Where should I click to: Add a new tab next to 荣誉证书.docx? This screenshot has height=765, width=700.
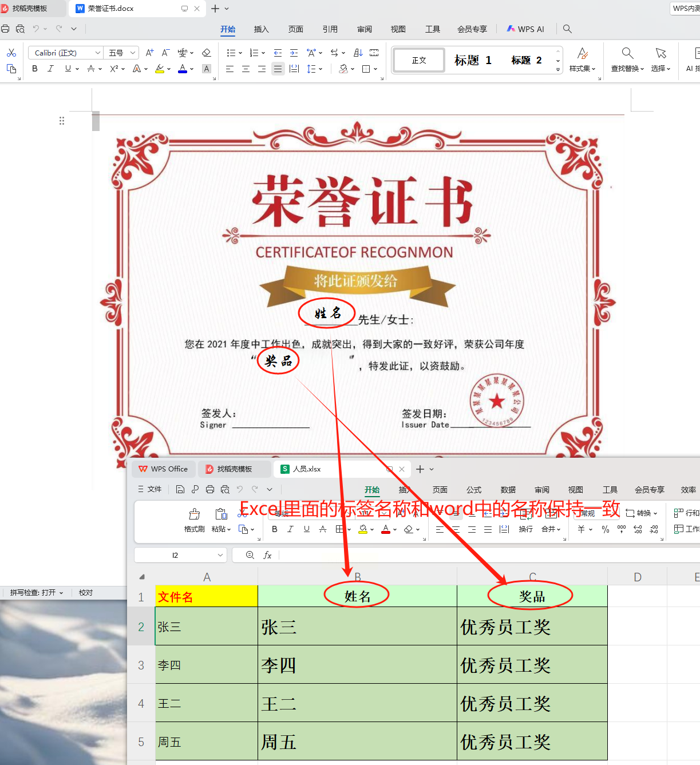point(215,9)
